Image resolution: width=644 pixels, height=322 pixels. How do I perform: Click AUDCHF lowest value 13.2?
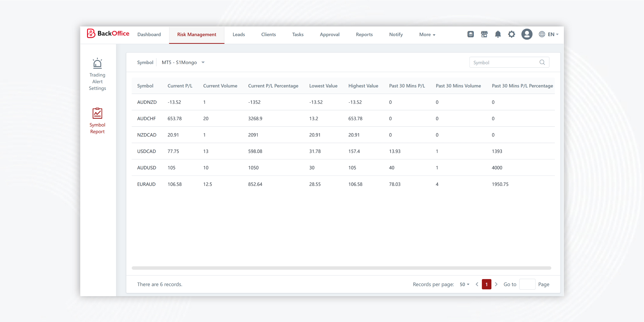point(314,119)
